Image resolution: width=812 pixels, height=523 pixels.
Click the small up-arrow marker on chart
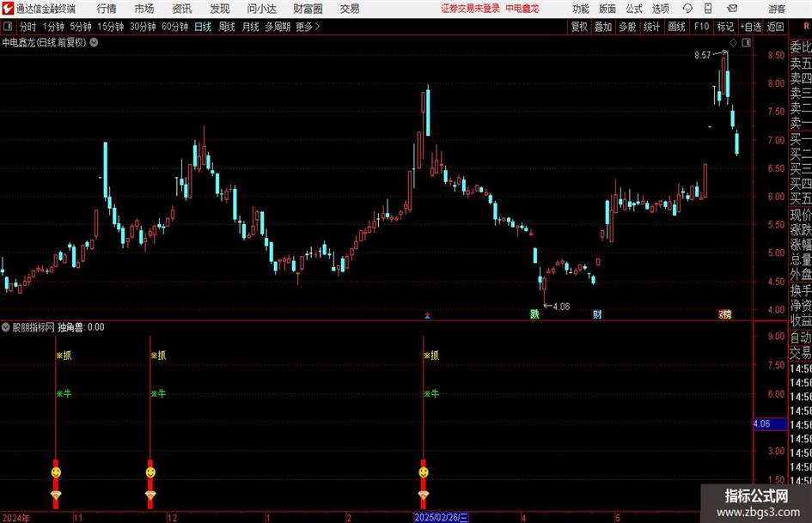tap(428, 315)
